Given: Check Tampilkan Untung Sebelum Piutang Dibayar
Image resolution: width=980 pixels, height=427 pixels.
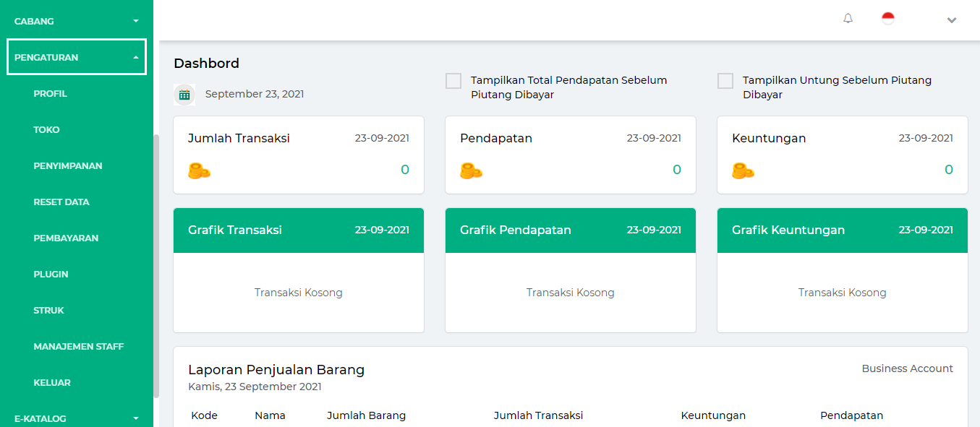Looking at the screenshot, I should (725, 81).
